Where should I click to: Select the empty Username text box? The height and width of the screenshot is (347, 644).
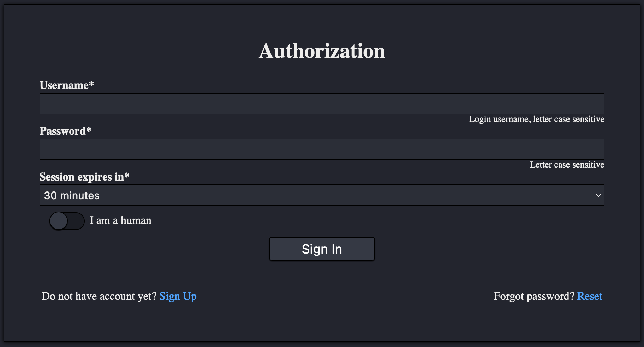click(x=322, y=103)
